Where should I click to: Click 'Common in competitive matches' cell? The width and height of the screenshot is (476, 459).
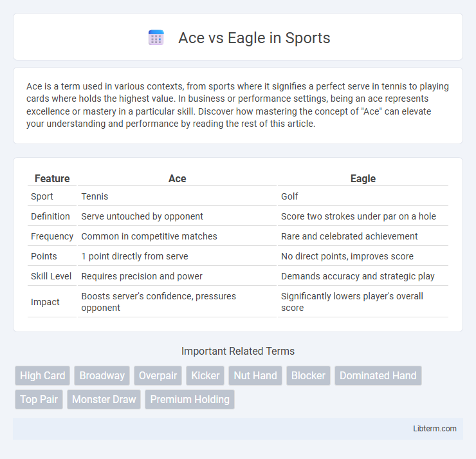(178, 236)
